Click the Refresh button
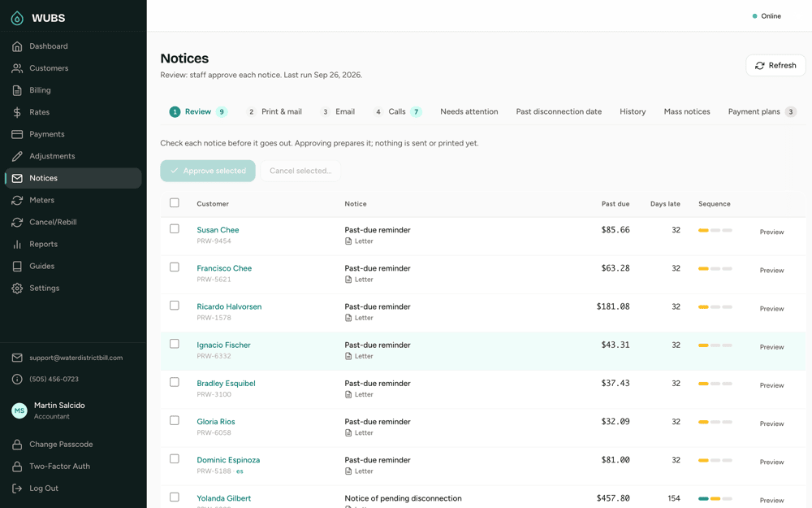 tap(775, 65)
